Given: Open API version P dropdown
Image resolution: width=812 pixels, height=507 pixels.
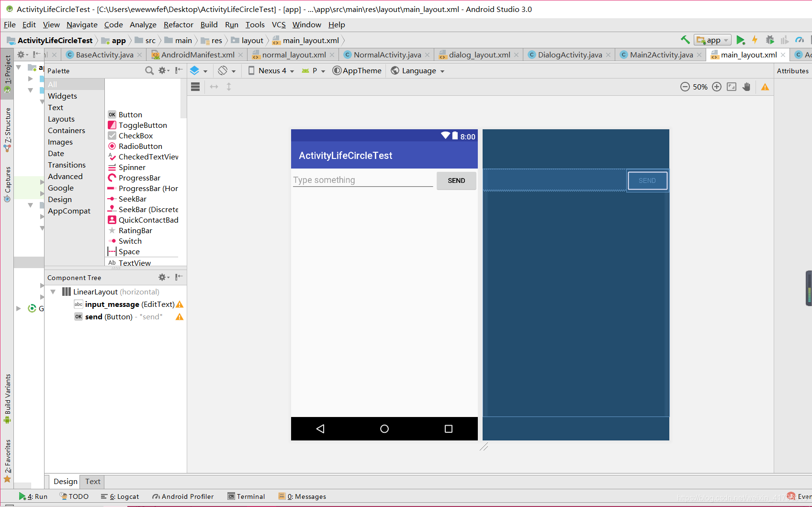Looking at the screenshot, I should pyautogui.click(x=314, y=70).
